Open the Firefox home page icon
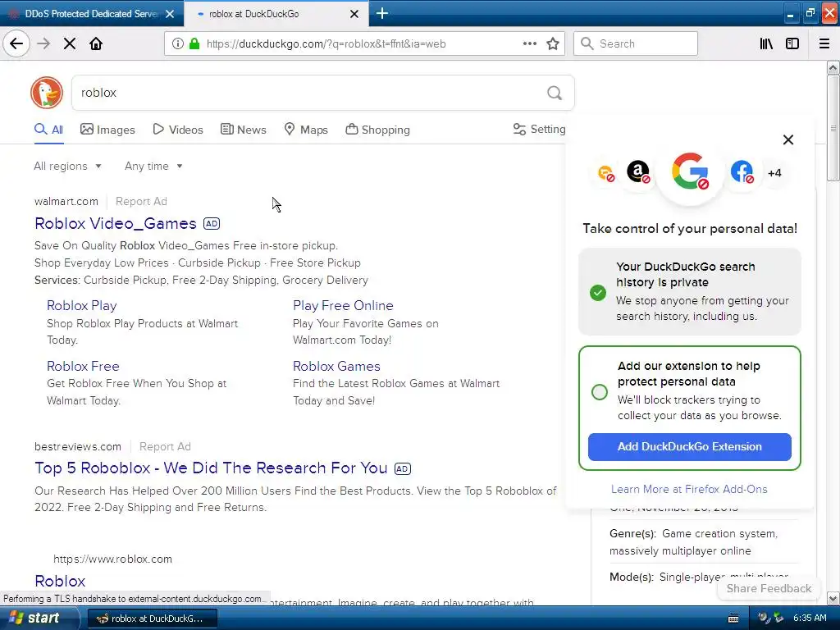This screenshot has width=840, height=630. click(96, 43)
